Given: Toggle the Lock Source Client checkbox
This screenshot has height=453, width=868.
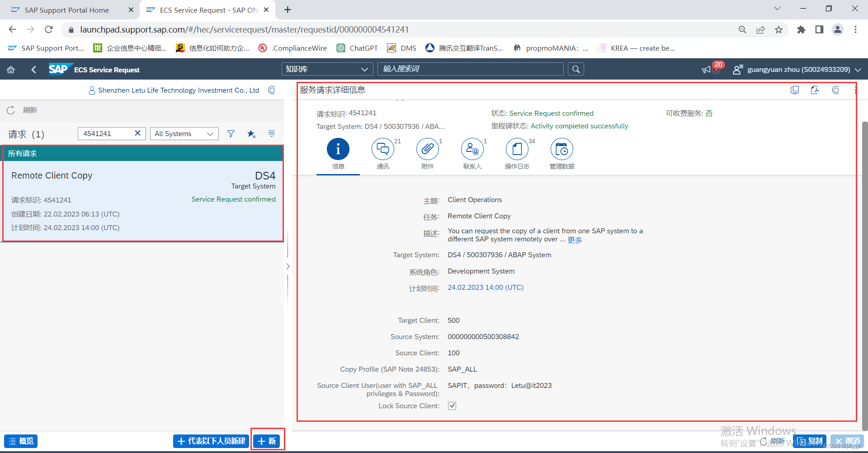Looking at the screenshot, I should (x=452, y=406).
